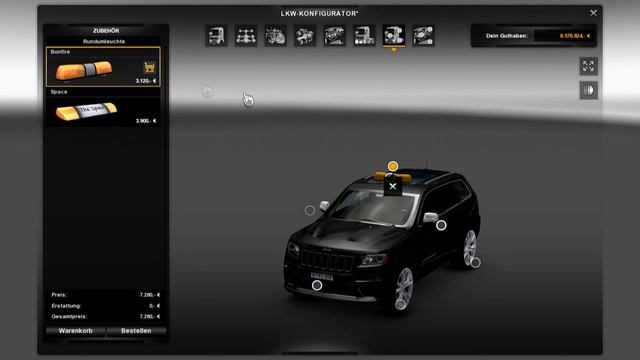Open the engine configuration tab
Viewport: 640px width, 360px height.
coord(276,35)
